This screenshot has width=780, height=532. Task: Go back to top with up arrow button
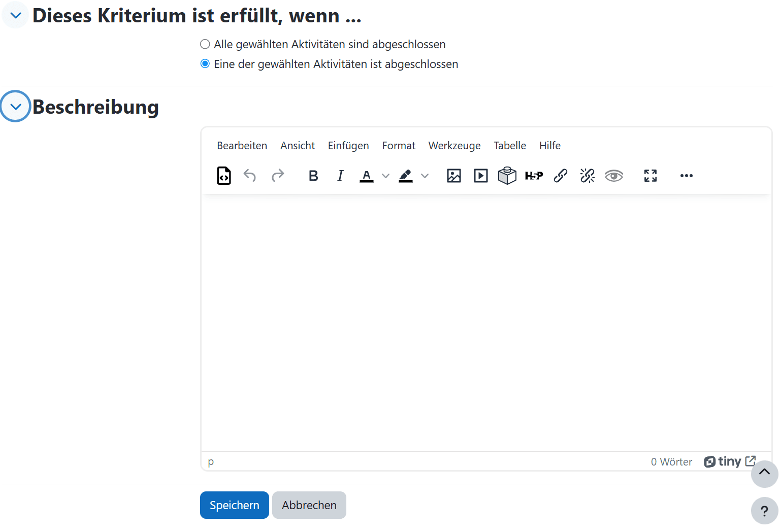click(764, 474)
